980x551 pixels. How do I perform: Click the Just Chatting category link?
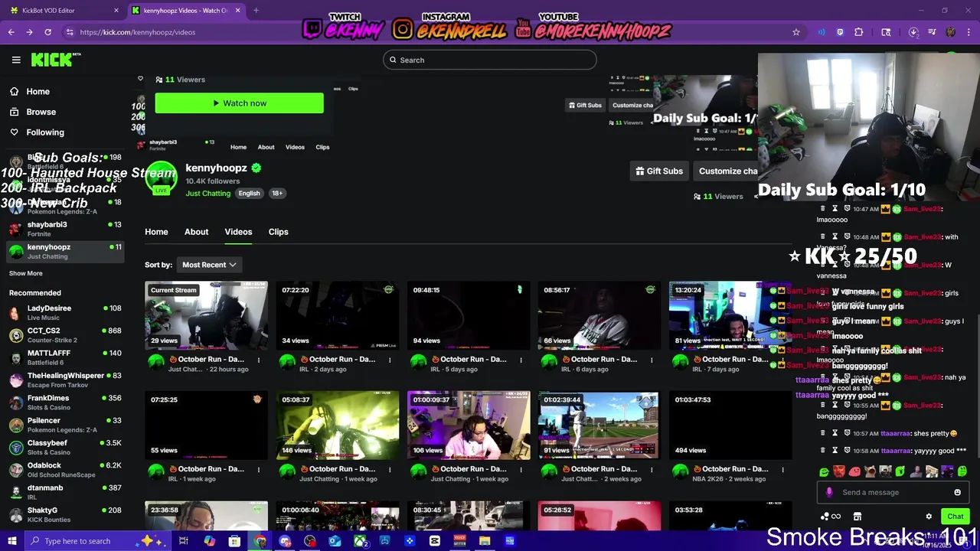[x=207, y=193]
